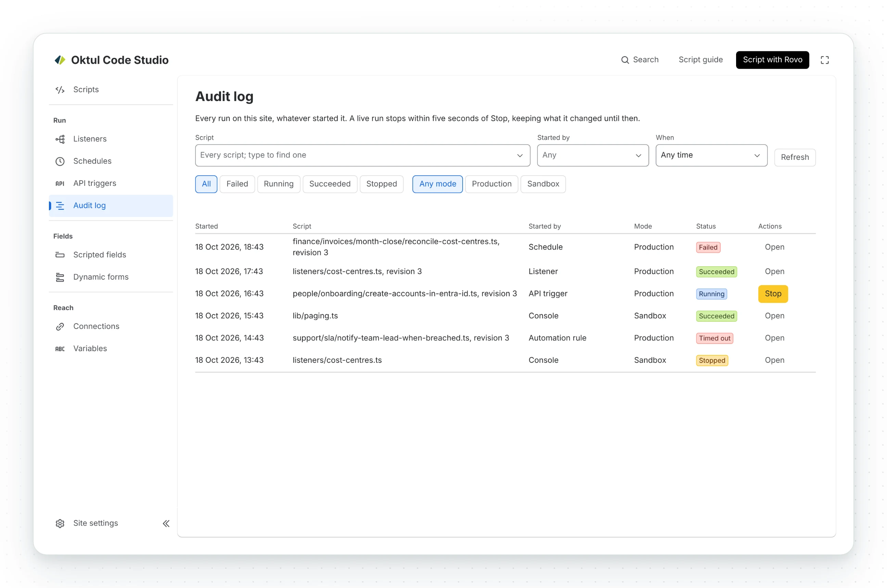Click the "18 Oct 2026, 17:43" started cell
The width and height of the screenshot is (887, 588).
pyautogui.click(x=229, y=271)
